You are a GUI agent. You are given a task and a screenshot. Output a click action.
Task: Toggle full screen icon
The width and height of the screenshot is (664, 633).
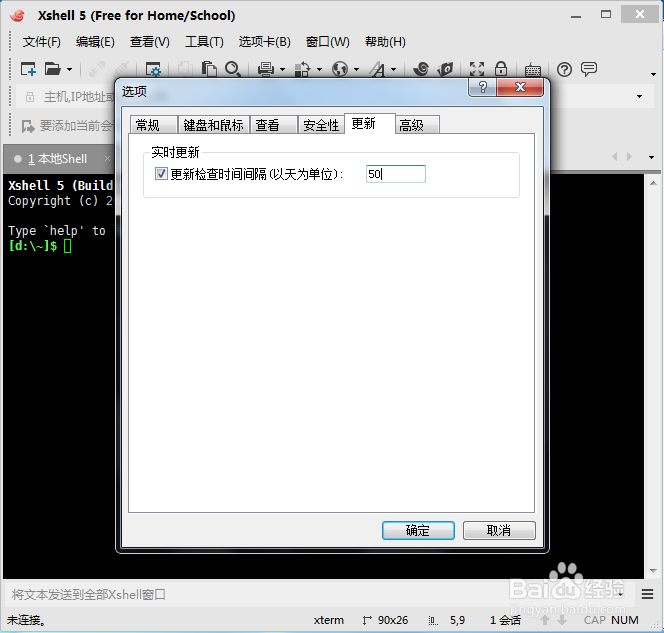[477, 69]
